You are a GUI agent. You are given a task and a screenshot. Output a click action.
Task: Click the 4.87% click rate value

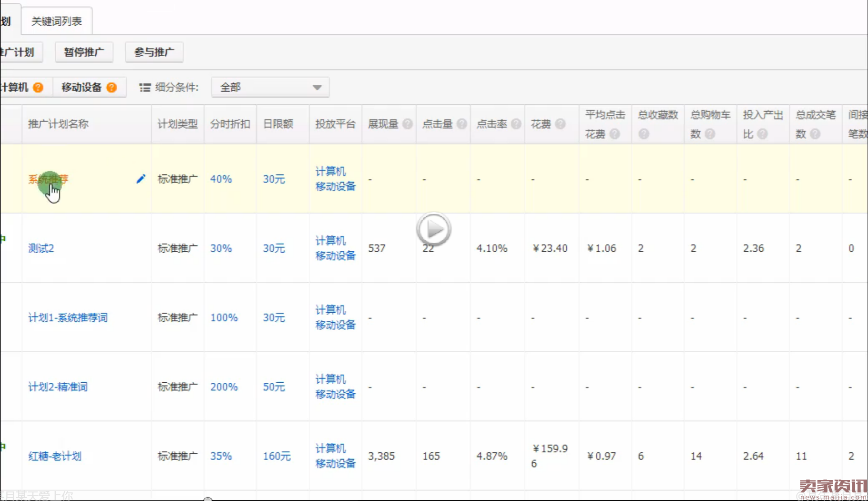click(492, 456)
